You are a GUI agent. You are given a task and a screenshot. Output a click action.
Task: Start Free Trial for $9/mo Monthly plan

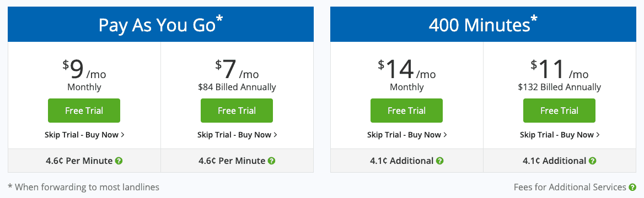(x=84, y=110)
